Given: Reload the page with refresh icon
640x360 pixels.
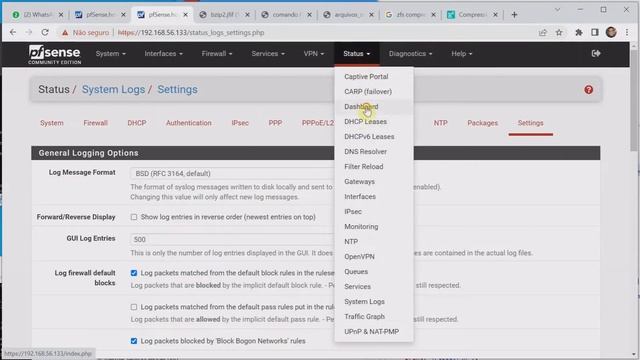Looking at the screenshot, I should 45,32.
